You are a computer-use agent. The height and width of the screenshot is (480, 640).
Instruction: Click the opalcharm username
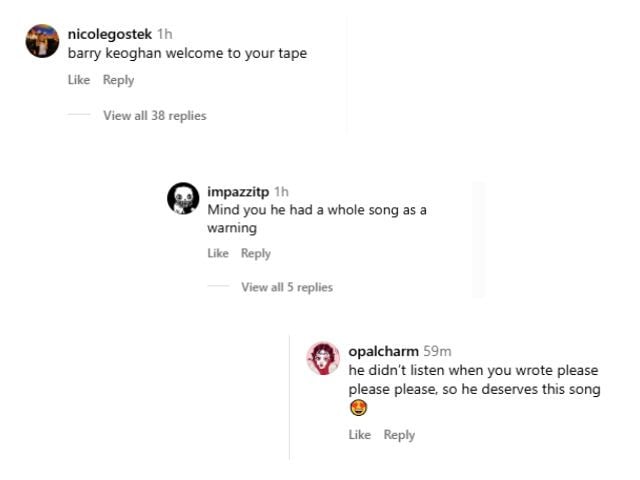[383, 351]
